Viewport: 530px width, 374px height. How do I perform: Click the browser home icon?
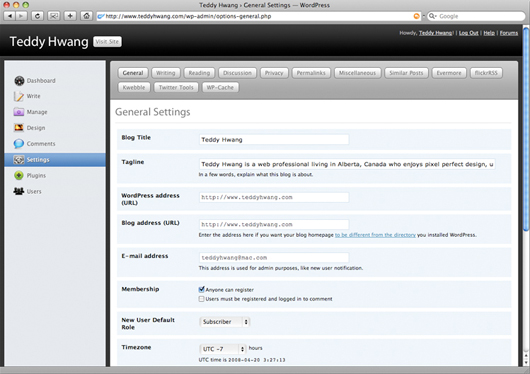coord(87,16)
